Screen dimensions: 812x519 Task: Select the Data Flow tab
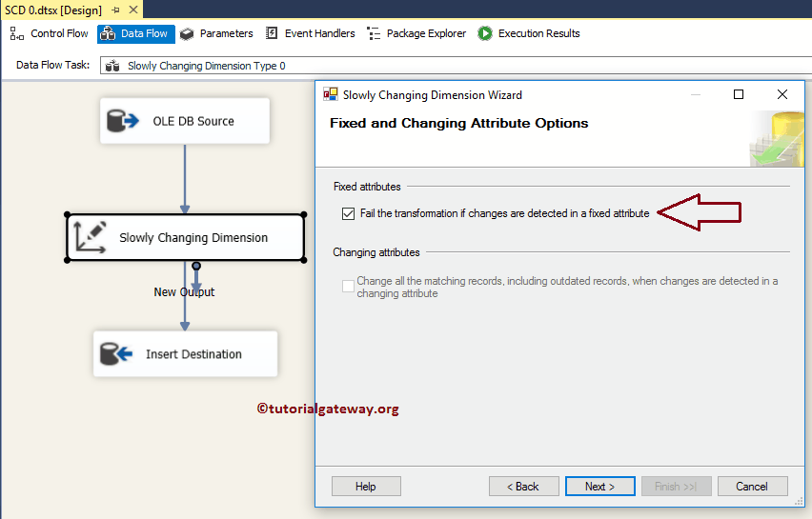[x=135, y=33]
